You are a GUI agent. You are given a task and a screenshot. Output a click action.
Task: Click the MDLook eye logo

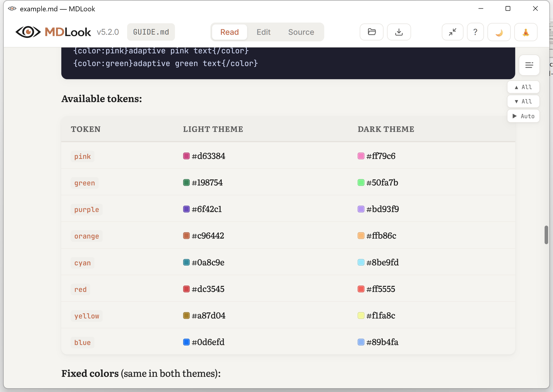[x=28, y=32]
